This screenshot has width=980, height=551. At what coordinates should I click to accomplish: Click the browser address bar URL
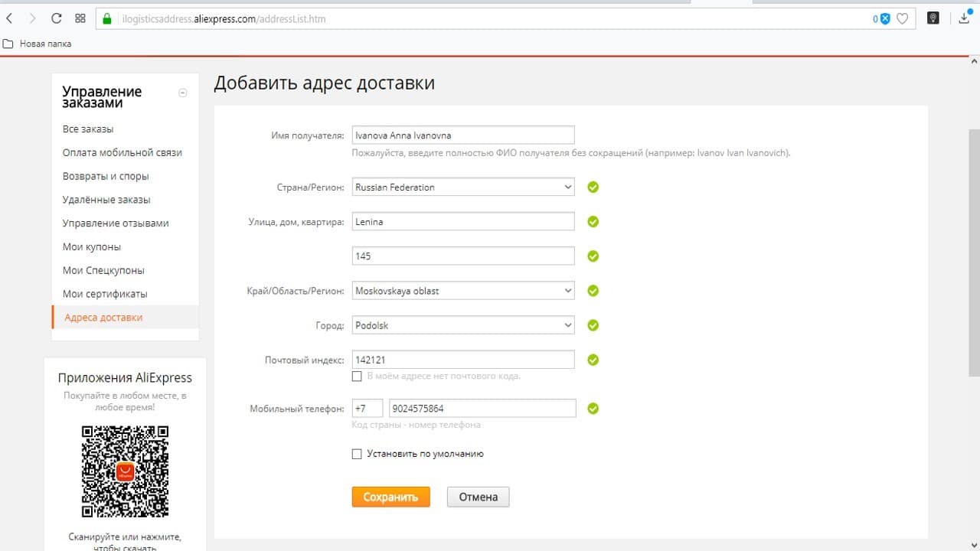coord(224,18)
